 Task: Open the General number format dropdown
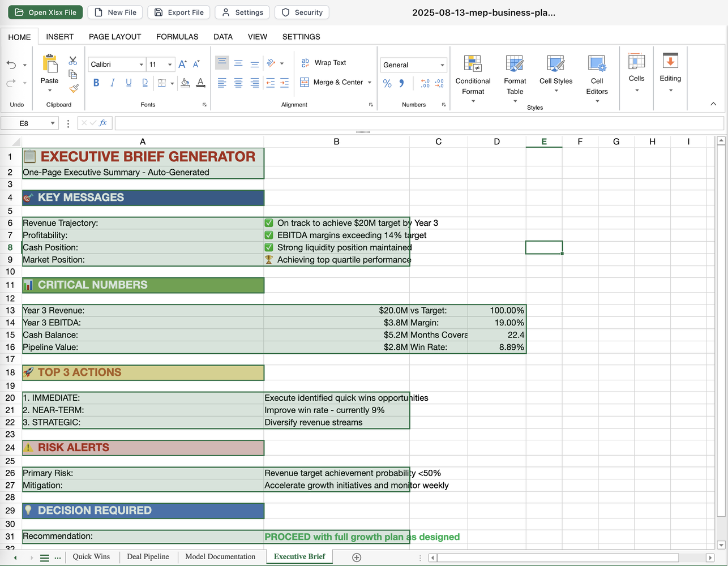click(442, 65)
